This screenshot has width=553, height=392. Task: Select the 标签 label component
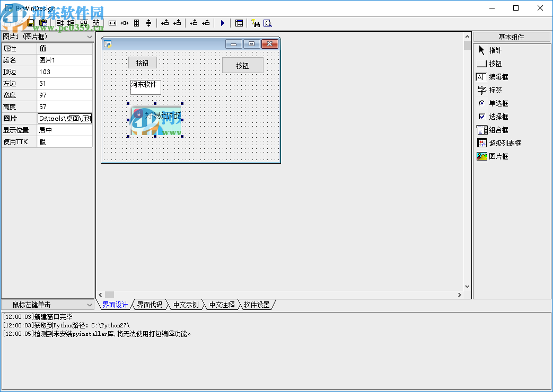(x=489, y=90)
